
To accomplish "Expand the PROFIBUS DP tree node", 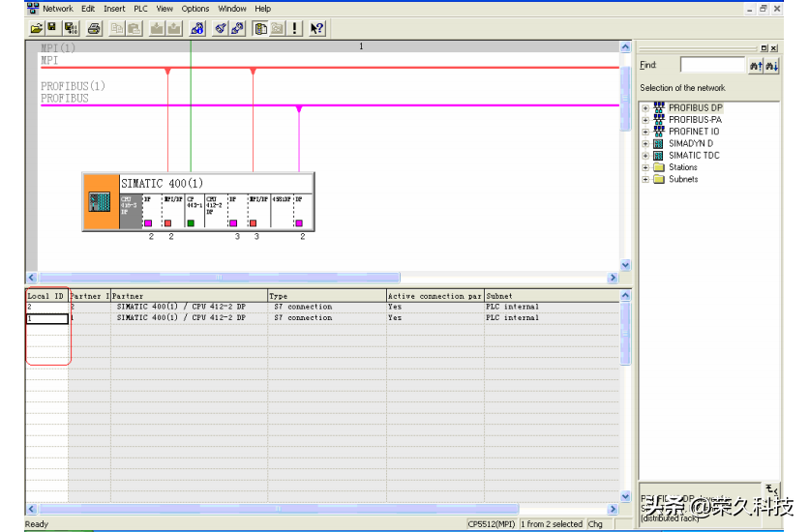I will click(645, 108).
